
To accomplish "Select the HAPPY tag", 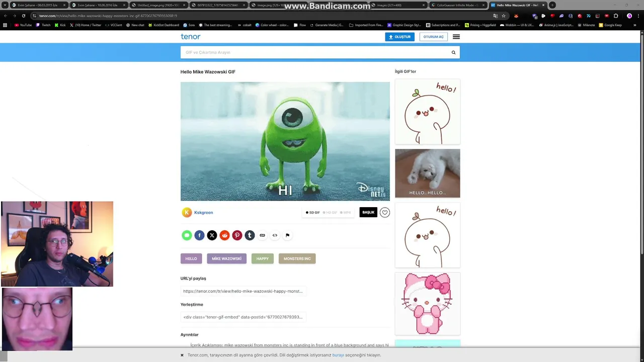I will [263, 258].
